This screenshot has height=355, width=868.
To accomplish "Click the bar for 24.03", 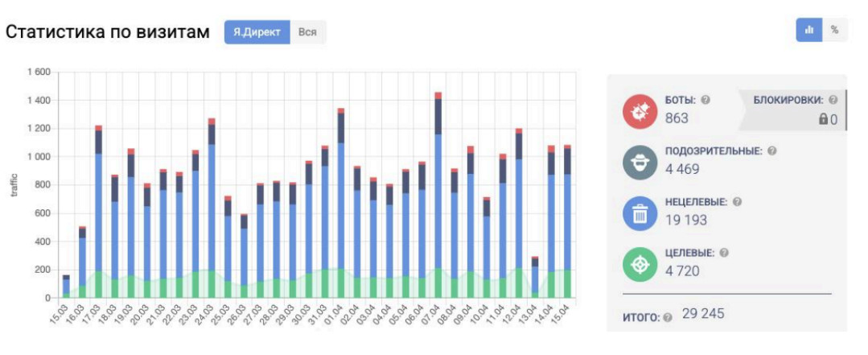I will point(212,208).
